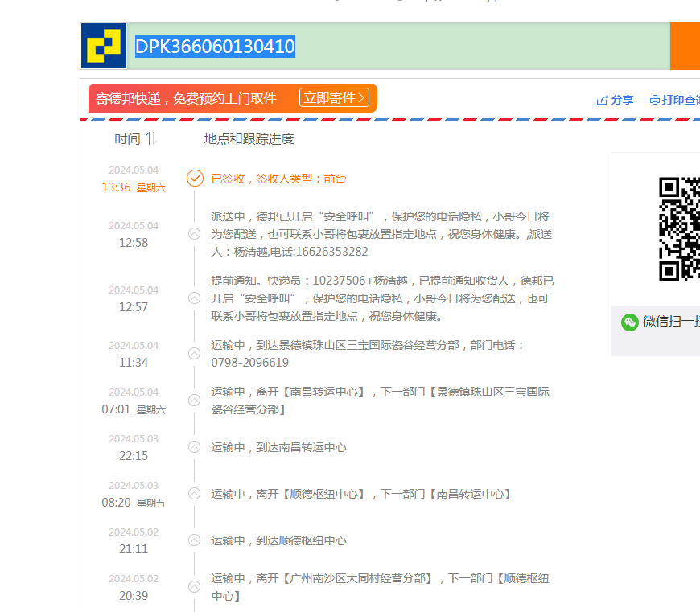Click the 离开【南昌转运中心】 tracking entry
Viewport: 700px width, 612px height.
[381, 400]
